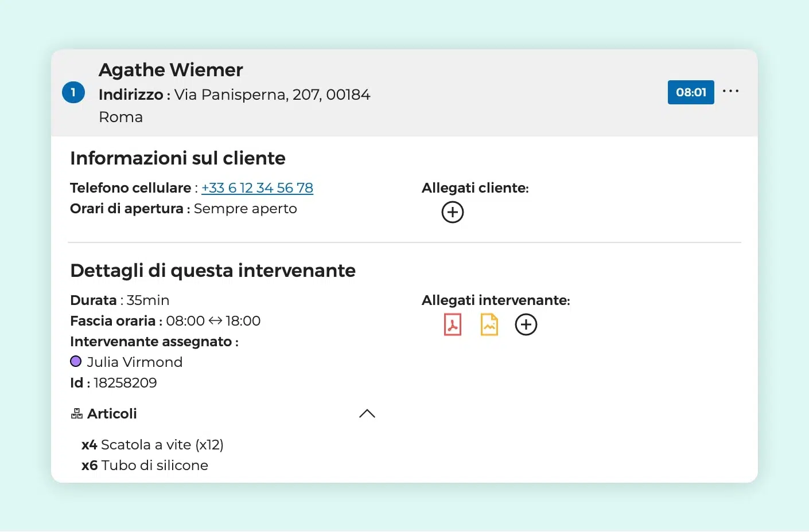This screenshot has width=809, height=532.
Task: Open the three-dots options menu
Action: 730,92
